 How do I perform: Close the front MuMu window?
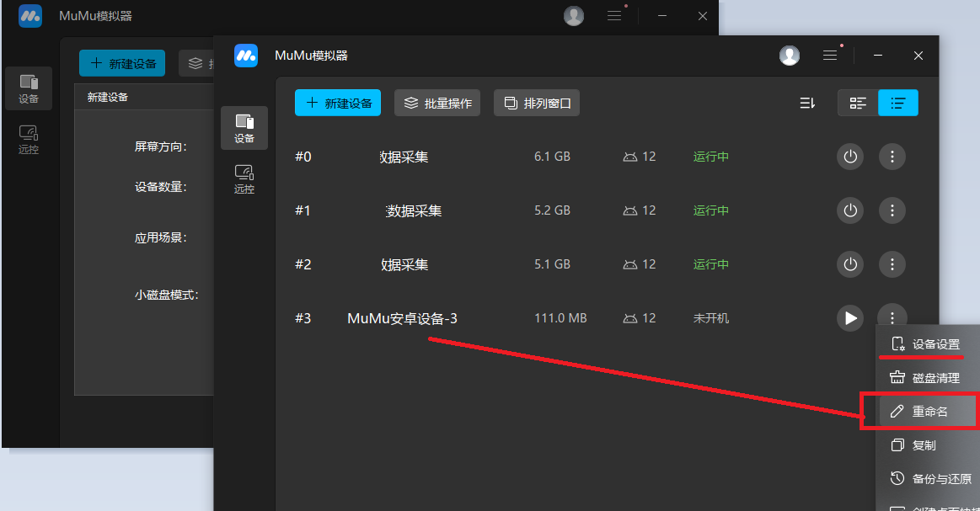918,56
